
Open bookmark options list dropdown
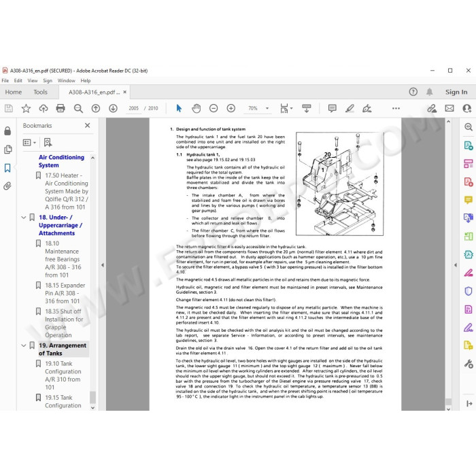pyautogui.click(x=29, y=142)
